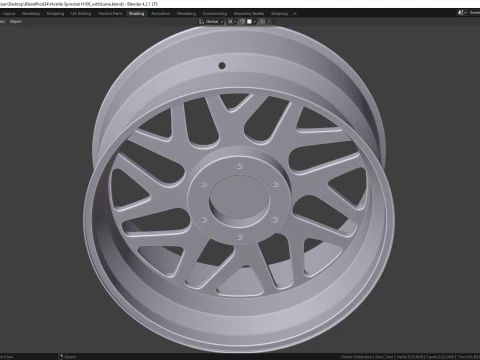Switch to the Rendering workspace tab
Viewport: 480px width, 360px height.
click(186, 14)
